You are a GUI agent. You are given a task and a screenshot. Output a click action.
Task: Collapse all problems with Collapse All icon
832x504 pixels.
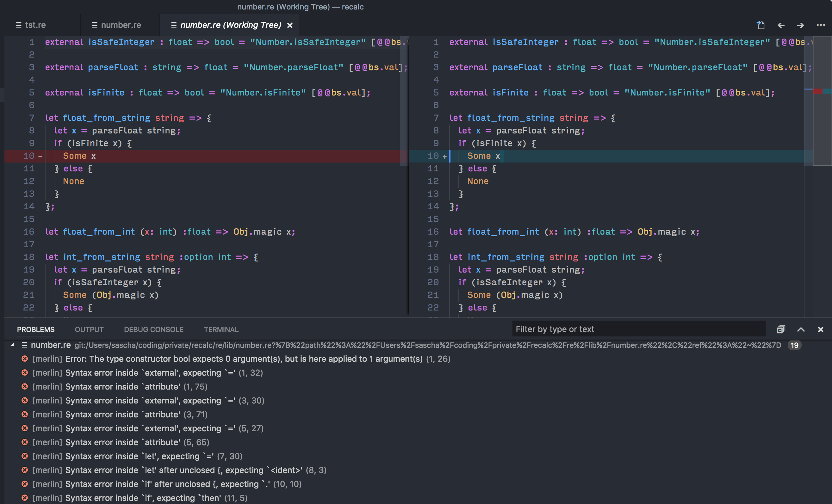(781, 329)
